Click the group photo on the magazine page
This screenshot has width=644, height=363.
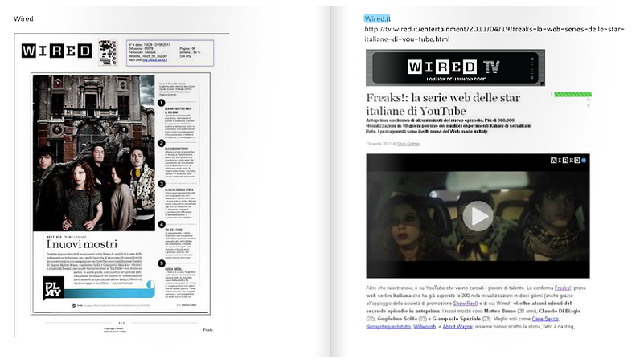click(94, 153)
